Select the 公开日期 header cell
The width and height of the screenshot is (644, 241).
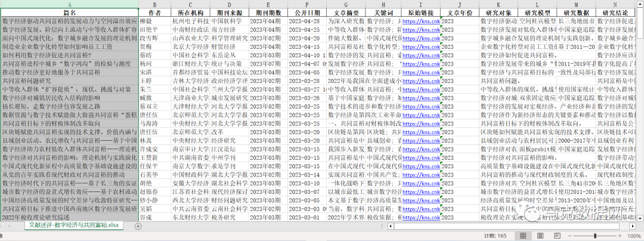[307, 13]
